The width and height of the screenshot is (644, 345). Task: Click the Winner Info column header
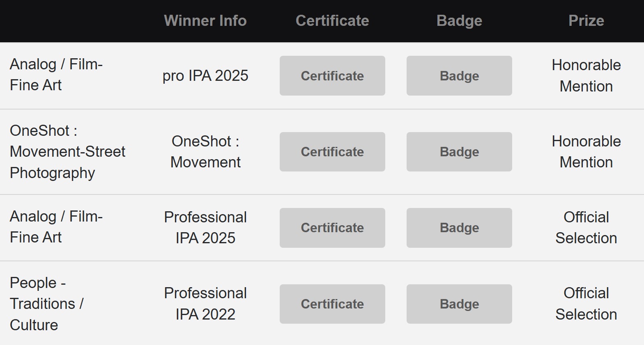[205, 21]
